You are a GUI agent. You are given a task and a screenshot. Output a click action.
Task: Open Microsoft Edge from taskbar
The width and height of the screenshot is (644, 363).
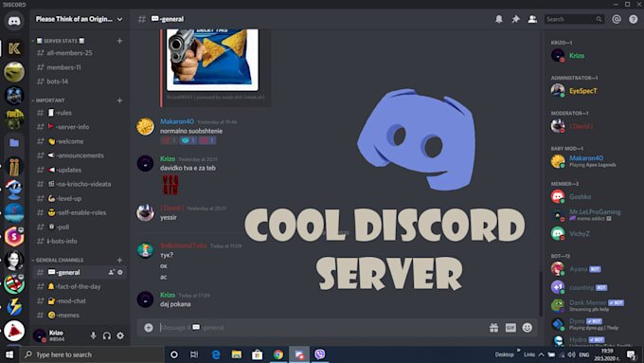click(216, 354)
